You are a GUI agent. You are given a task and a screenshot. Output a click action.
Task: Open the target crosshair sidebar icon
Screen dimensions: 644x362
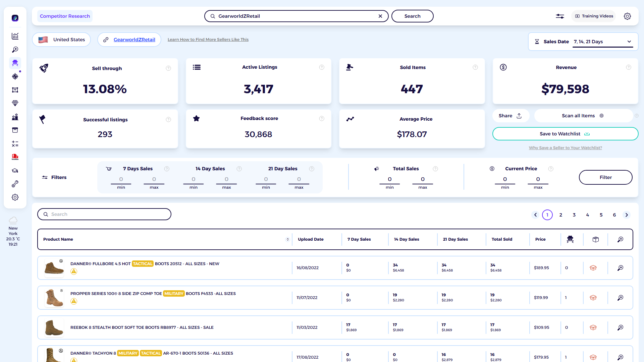(15, 76)
